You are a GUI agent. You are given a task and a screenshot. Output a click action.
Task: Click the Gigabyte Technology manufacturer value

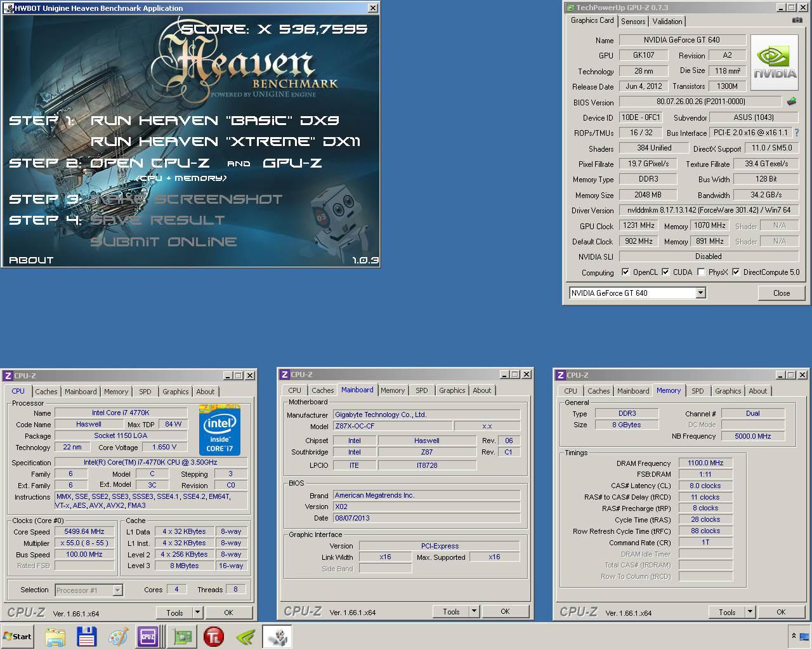[x=427, y=415]
